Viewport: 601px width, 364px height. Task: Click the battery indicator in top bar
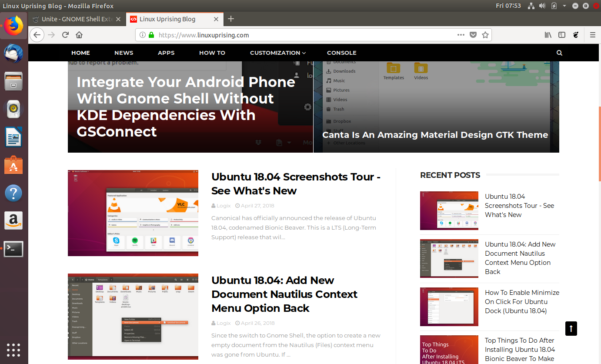point(554,6)
